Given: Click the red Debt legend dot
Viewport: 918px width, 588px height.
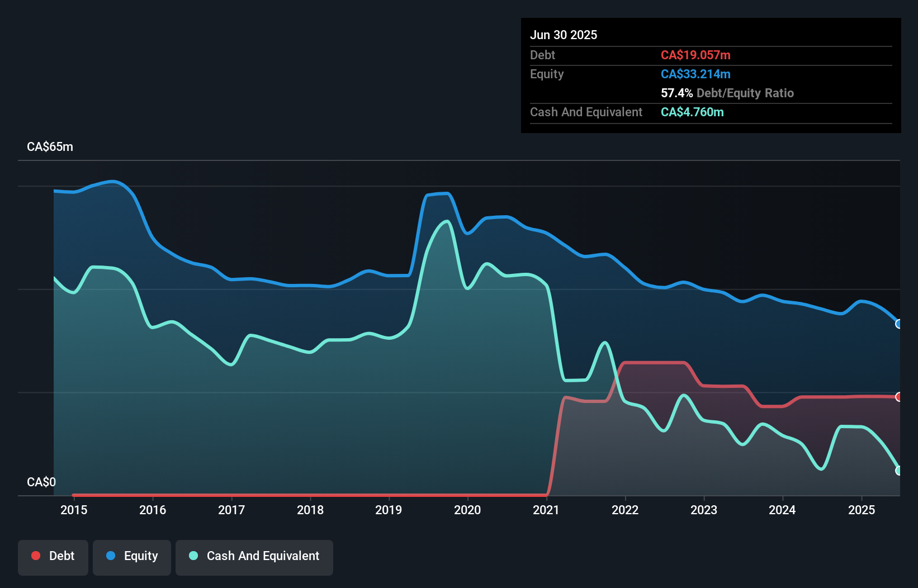Looking at the screenshot, I should [36, 556].
